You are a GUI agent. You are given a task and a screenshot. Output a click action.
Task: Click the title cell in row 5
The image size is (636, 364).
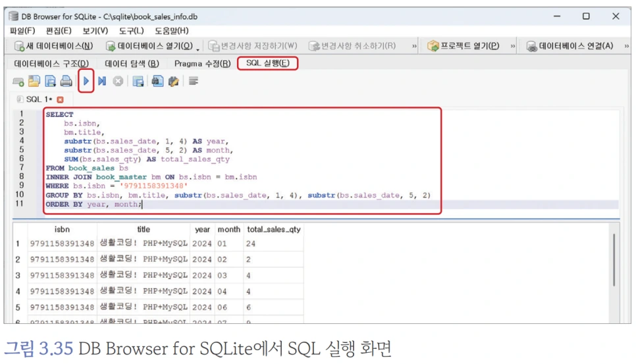pyautogui.click(x=144, y=307)
